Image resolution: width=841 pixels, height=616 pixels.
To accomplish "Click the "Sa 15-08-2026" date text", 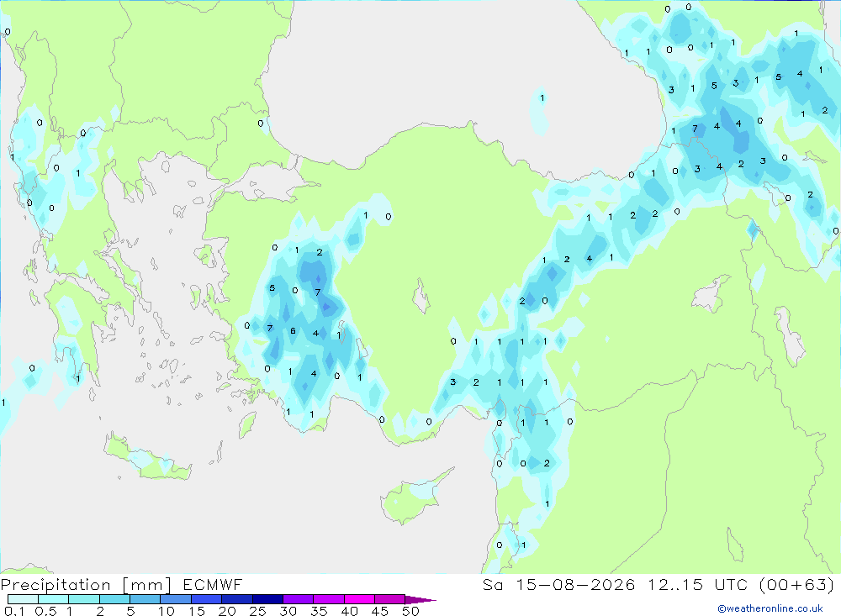I will (x=559, y=584).
